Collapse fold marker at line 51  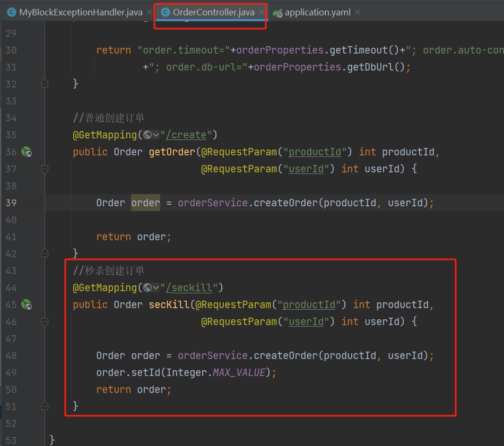click(45, 406)
